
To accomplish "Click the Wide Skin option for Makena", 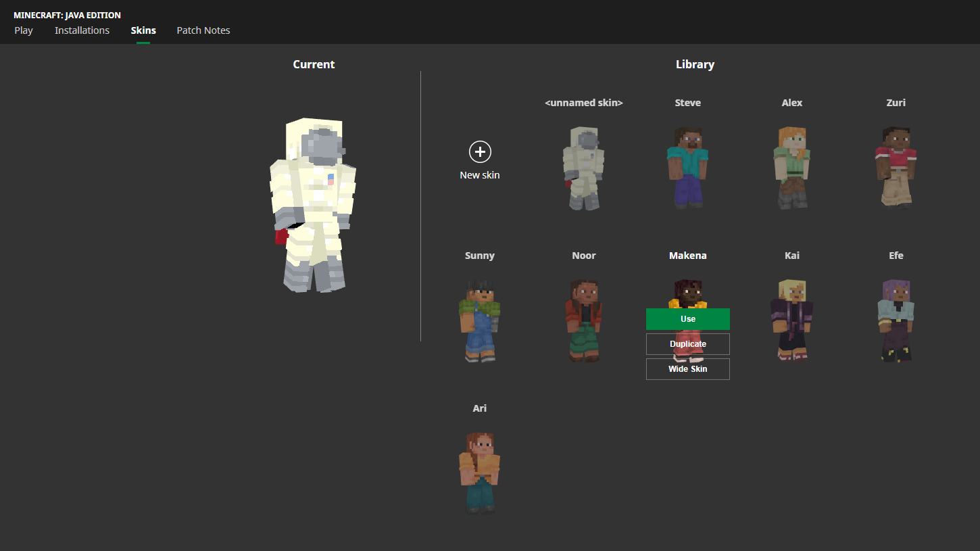I will pyautogui.click(x=687, y=368).
